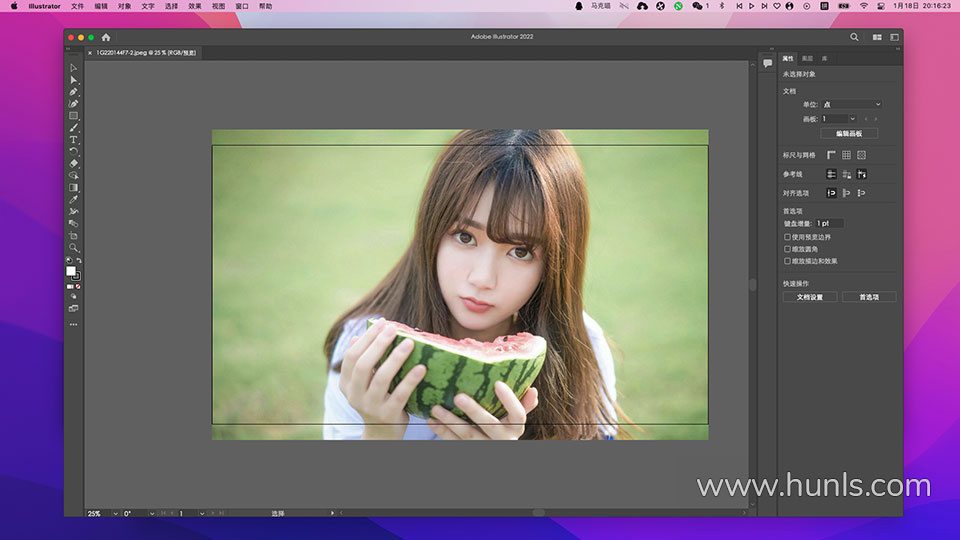Click the stroke color swatch

tap(77, 277)
